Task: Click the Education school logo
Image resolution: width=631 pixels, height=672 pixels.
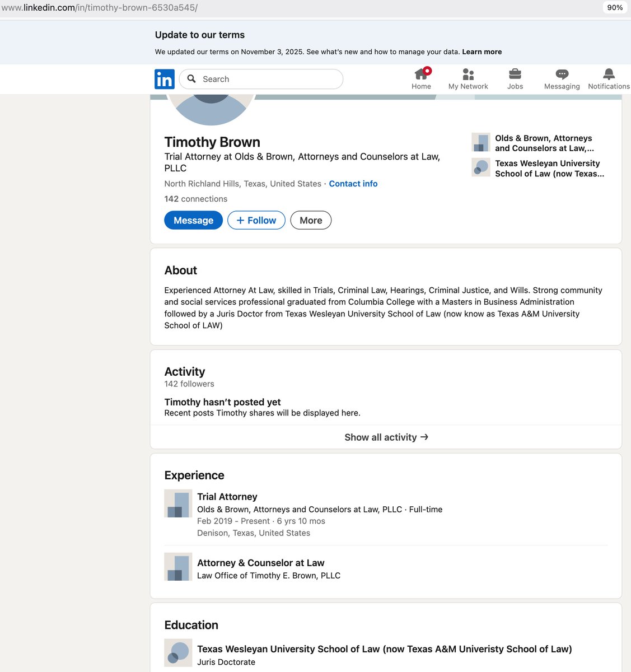Action: point(178,653)
